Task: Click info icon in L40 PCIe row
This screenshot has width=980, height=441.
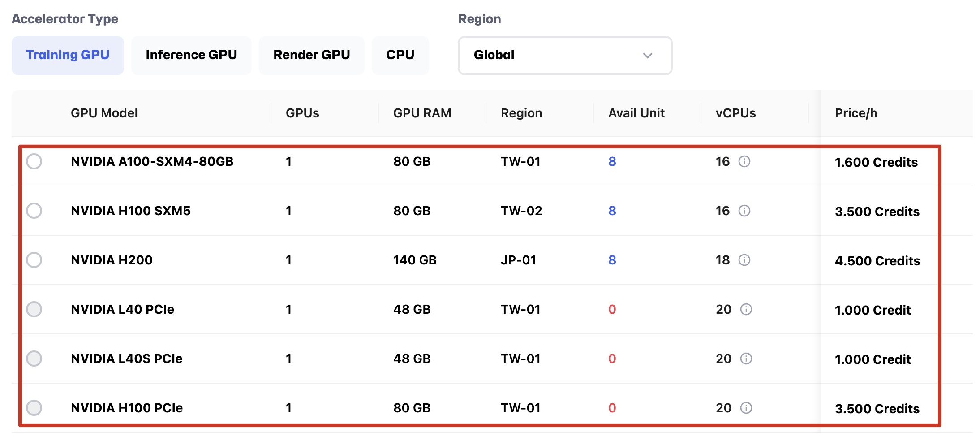Action: pyautogui.click(x=746, y=309)
